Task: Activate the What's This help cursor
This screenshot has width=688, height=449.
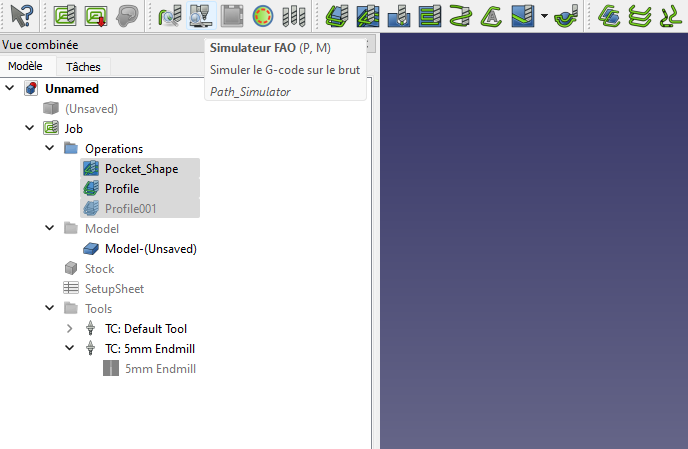Action: coord(22,15)
